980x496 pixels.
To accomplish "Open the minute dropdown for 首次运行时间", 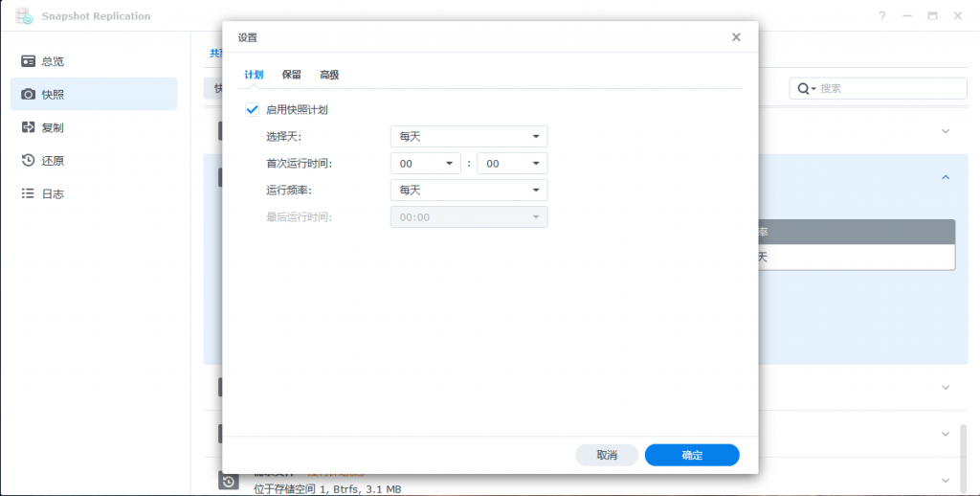I will tap(512, 164).
